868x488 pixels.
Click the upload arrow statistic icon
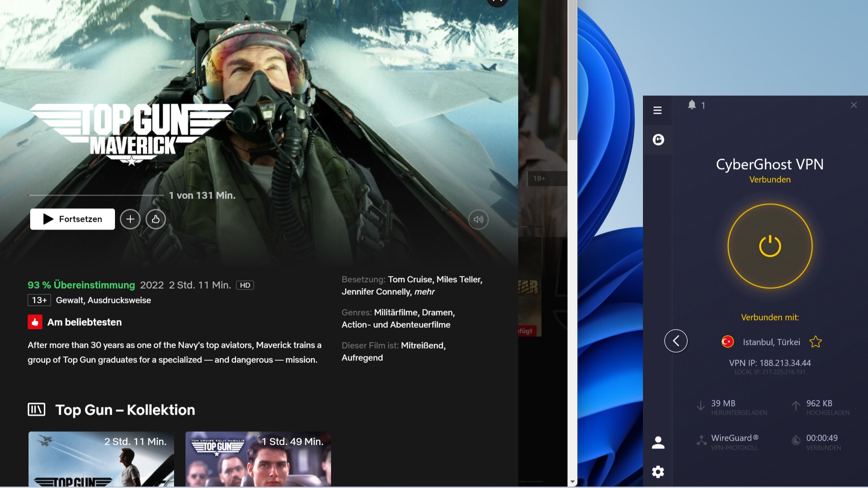coord(795,406)
